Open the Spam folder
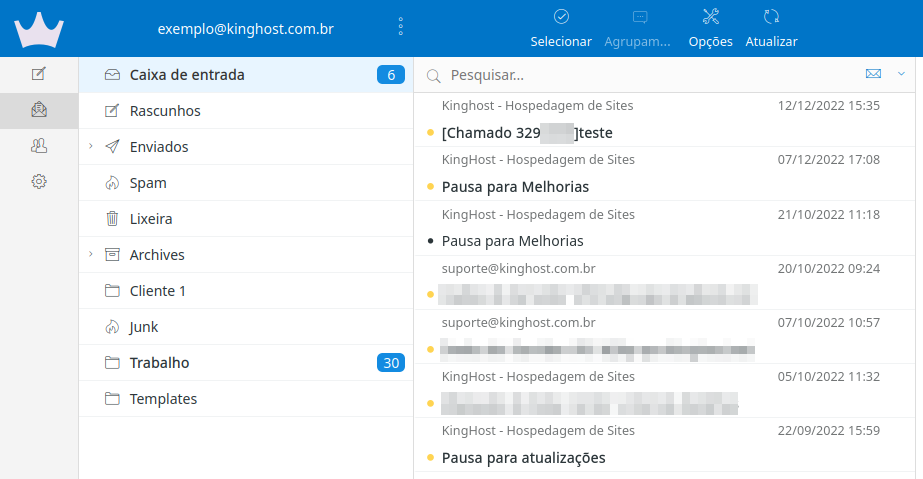The width and height of the screenshot is (923, 479). tap(148, 183)
